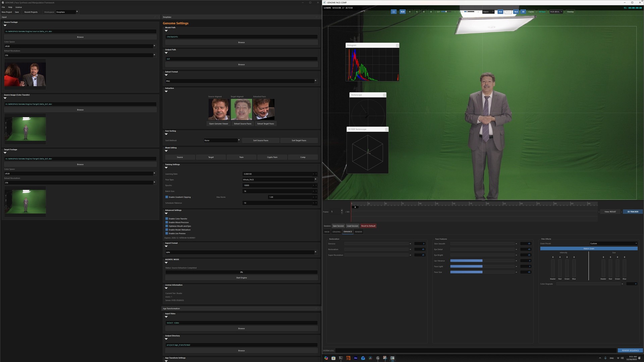
Task: Click the frame bracket icon in viewer toolbar
Action: (x=393, y=12)
